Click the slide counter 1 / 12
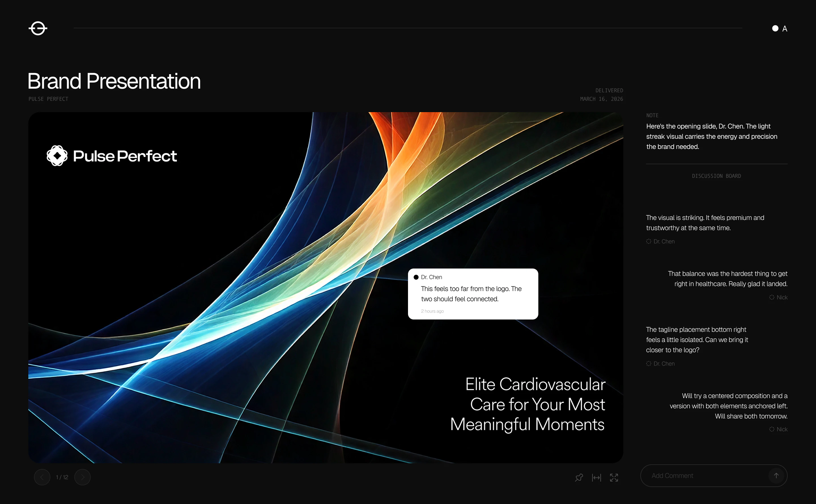816x504 pixels. (62, 477)
